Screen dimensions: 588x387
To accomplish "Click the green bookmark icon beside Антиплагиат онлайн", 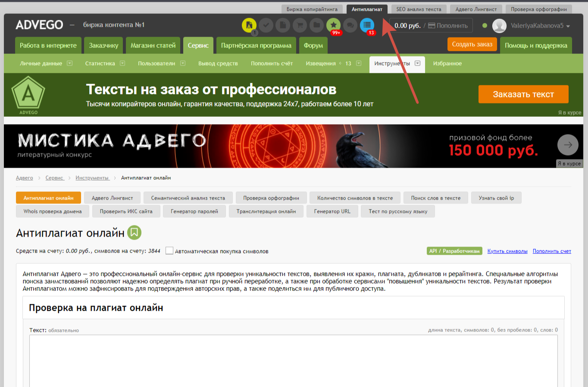I will (x=134, y=233).
